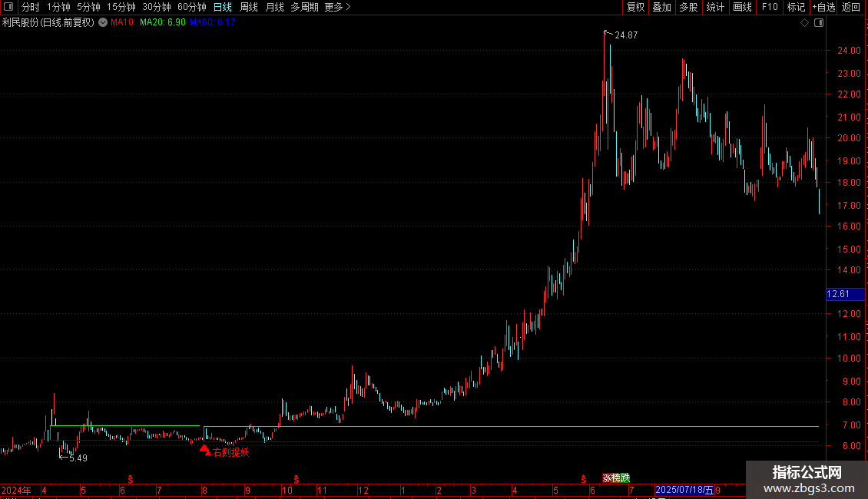Click the MA60: 6.17 indicator label

coord(213,23)
